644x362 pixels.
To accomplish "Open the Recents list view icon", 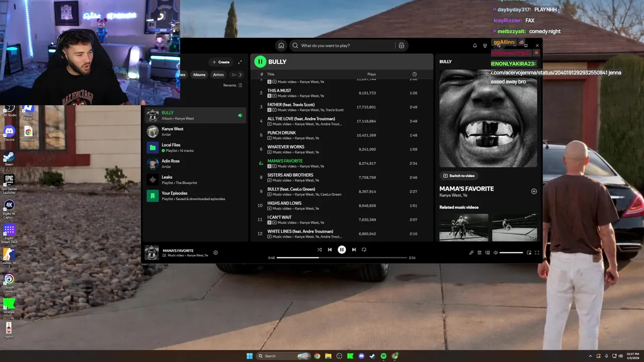I will [240, 85].
